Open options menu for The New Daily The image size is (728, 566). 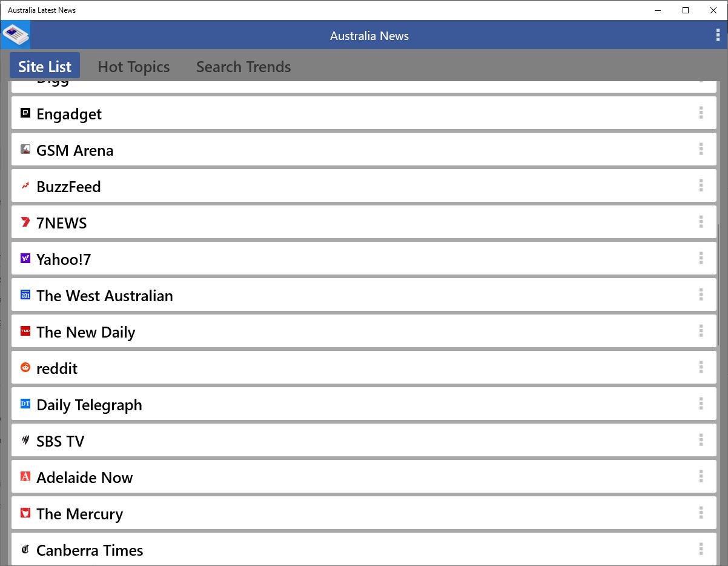pos(701,331)
